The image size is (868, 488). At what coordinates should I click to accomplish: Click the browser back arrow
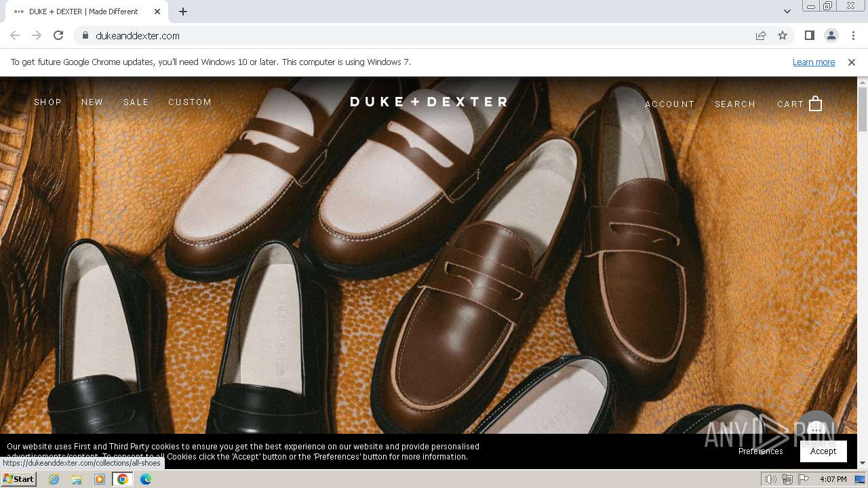pos(15,35)
